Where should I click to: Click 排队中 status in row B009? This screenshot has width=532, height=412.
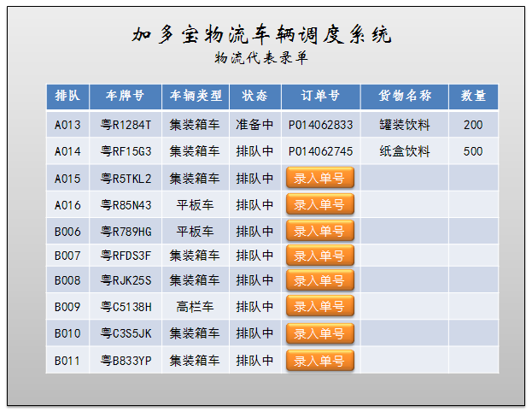click(x=255, y=307)
